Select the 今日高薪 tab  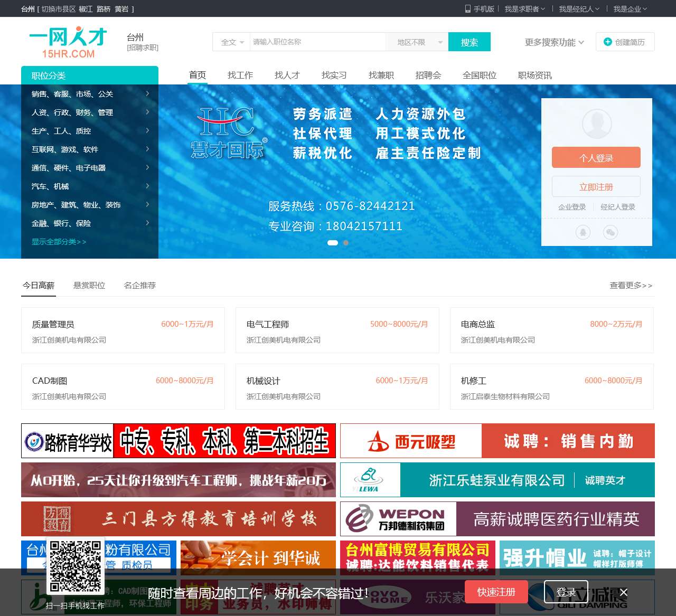point(39,286)
